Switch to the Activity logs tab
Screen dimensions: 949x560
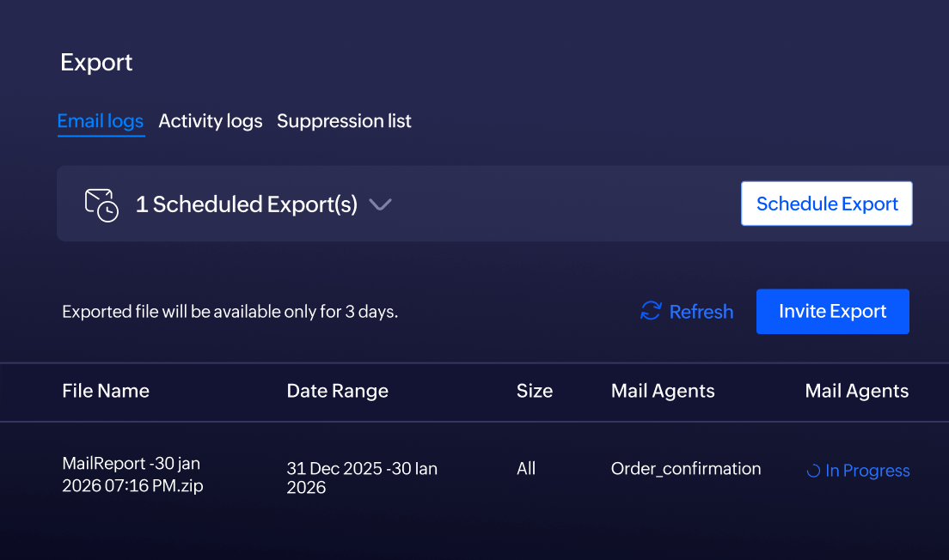210,121
